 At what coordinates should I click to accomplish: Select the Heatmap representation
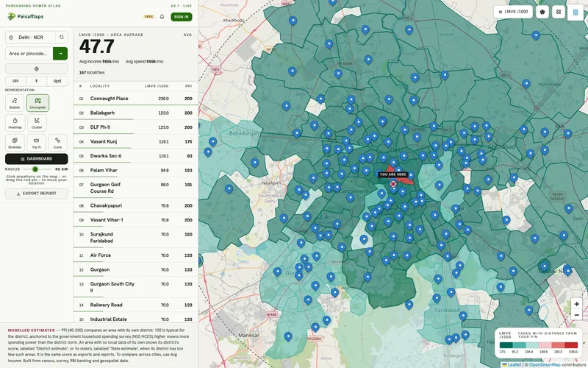15,123
